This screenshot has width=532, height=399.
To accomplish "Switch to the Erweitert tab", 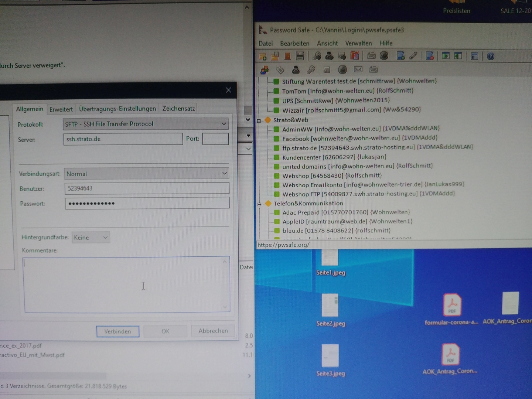I will pyautogui.click(x=61, y=109).
